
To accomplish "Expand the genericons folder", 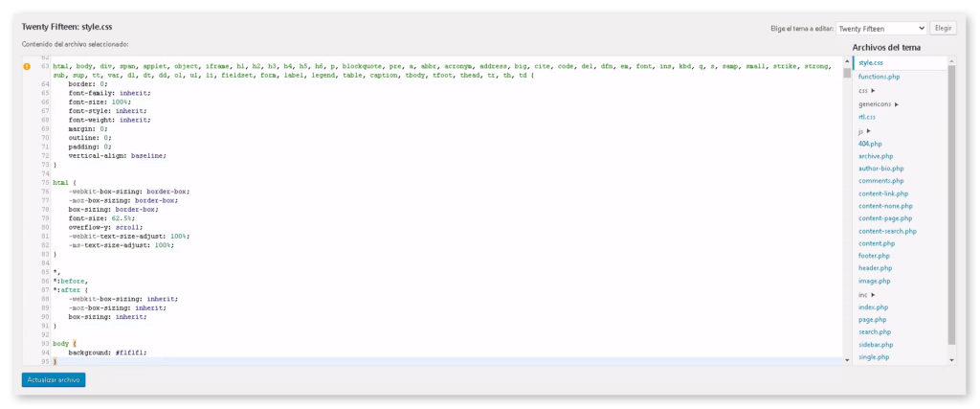I will point(879,104).
